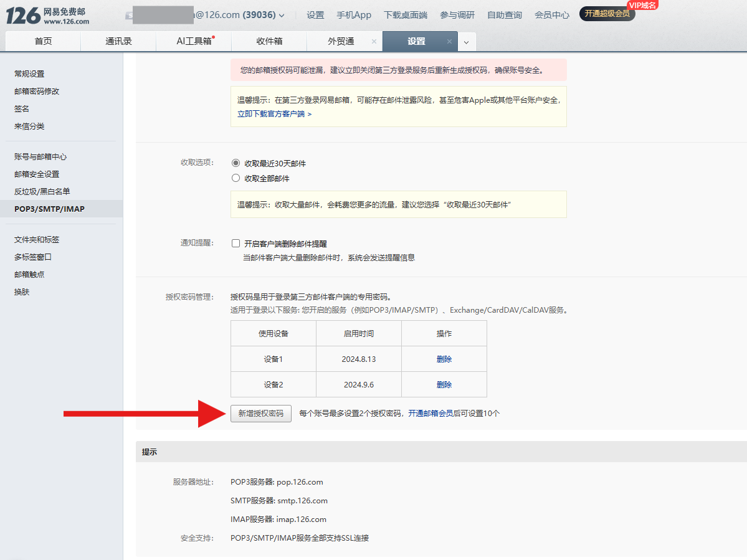Click the 2024.8.13 date cell
The height and width of the screenshot is (560, 747).
coord(359,359)
